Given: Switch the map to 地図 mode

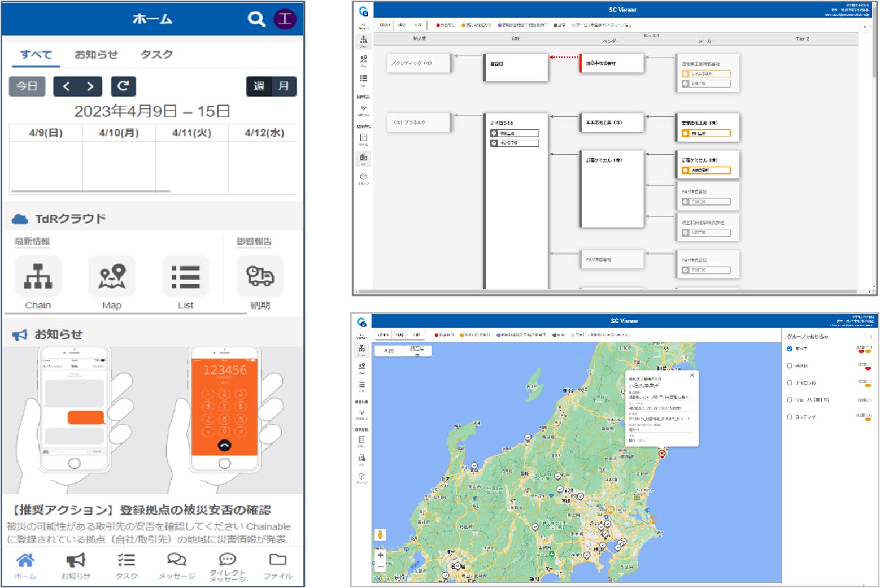Looking at the screenshot, I should (x=389, y=351).
